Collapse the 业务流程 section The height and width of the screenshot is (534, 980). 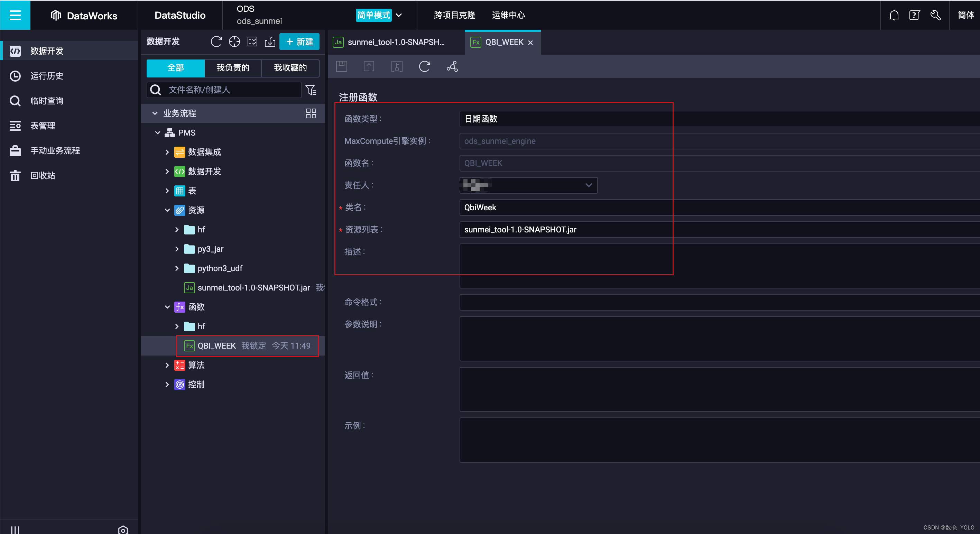click(155, 113)
